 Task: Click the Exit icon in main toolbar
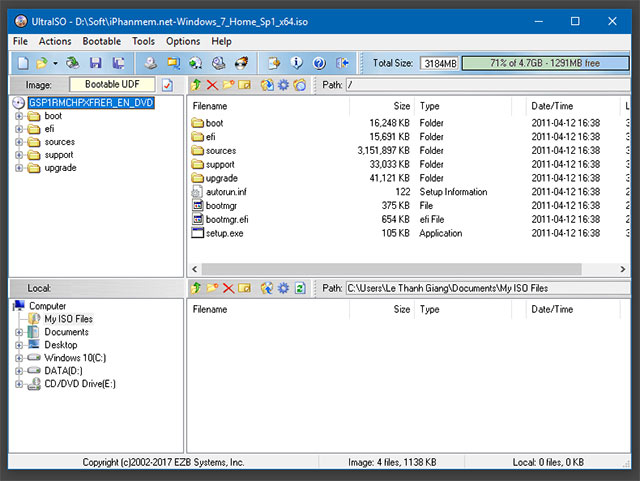coord(343,63)
